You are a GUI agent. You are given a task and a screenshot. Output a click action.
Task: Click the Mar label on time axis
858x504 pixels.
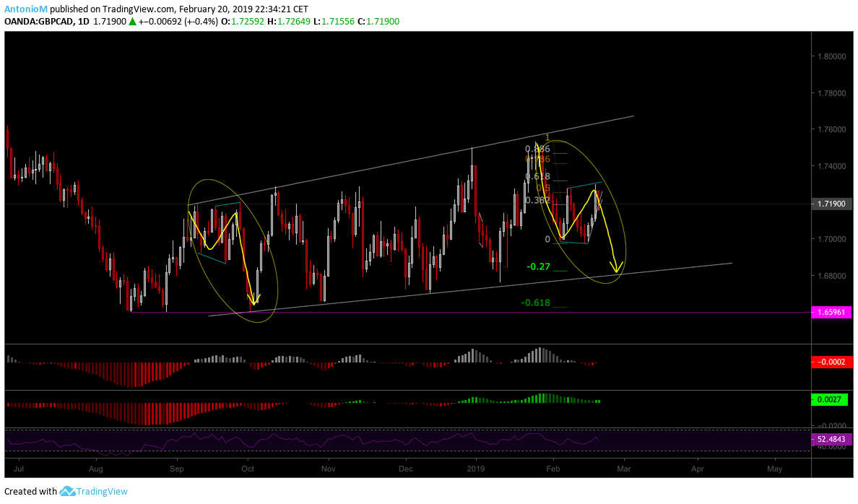point(624,469)
